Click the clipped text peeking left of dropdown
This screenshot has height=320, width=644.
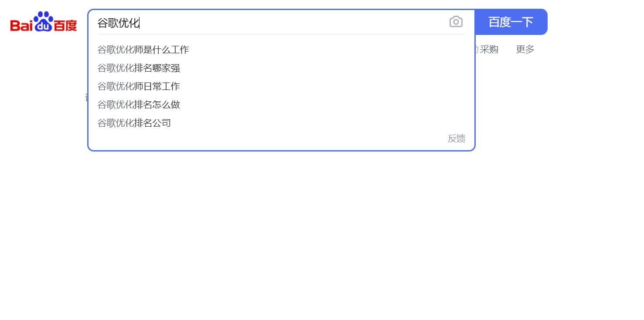click(x=86, y=98)
